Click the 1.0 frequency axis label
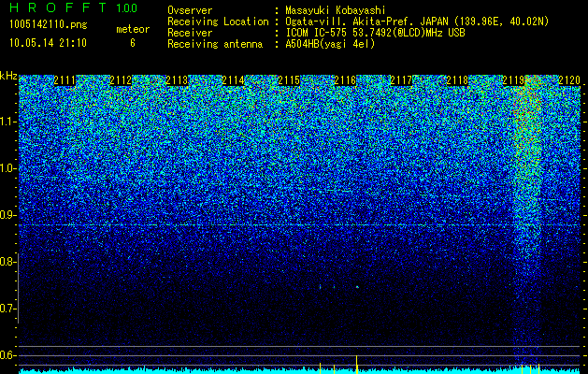The height and width of the screenshot is (374, 588). click(x=8, y=168)
